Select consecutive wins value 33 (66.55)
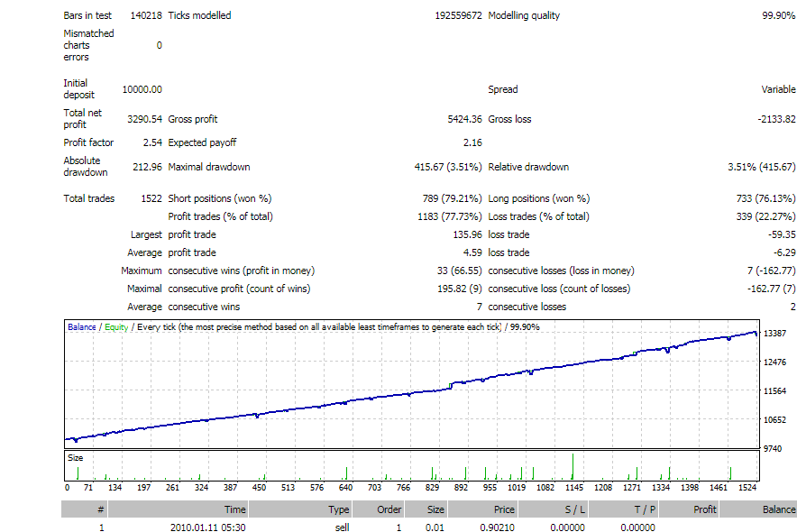The width and height of the screenshot is (797, 532). pos(460,271)
